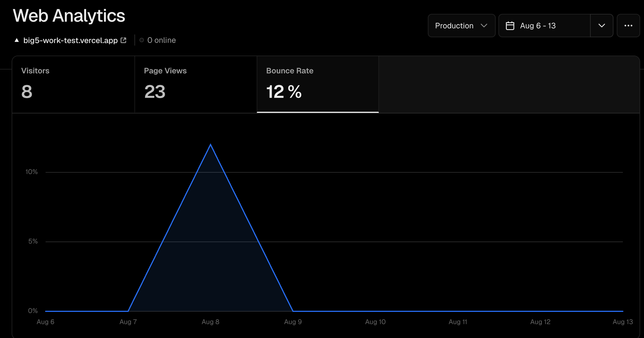The image size is (644, 338).
Task: Click the online status dot indicator
Action: pos(142,40)
